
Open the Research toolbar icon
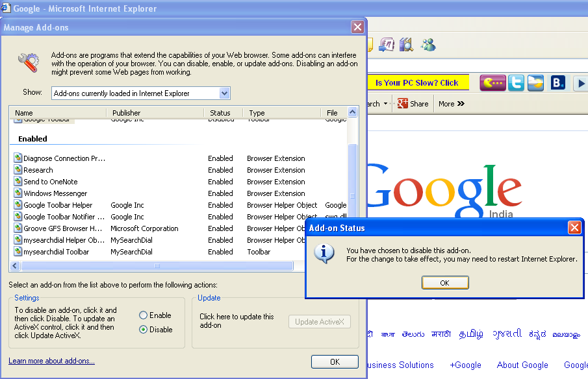pos(407,45)
